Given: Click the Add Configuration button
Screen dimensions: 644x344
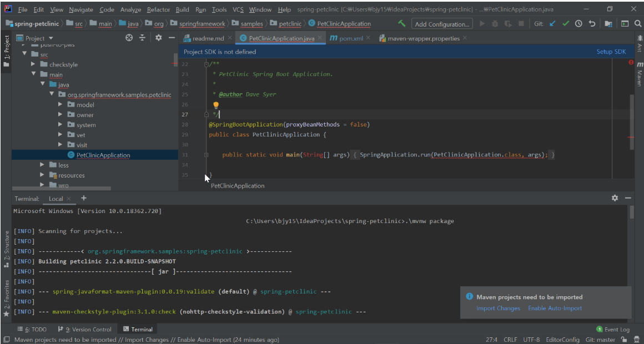Looking at the screenshot, I should (442, 24).
